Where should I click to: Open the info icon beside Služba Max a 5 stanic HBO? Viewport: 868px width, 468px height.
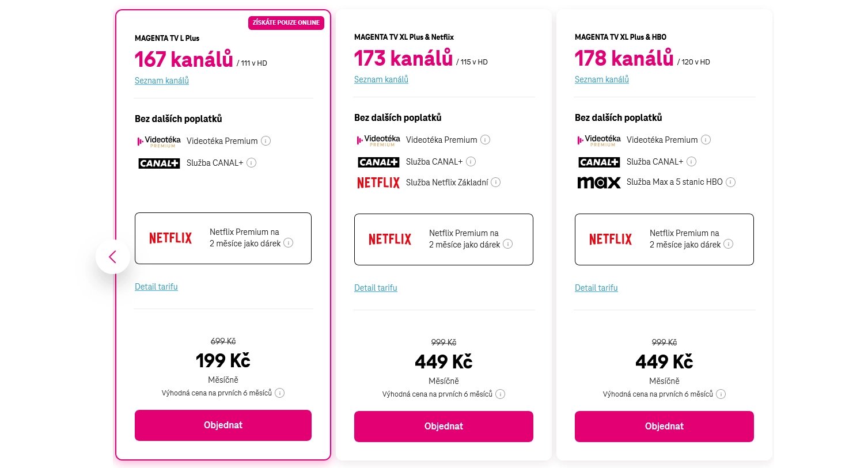(730, 181)
